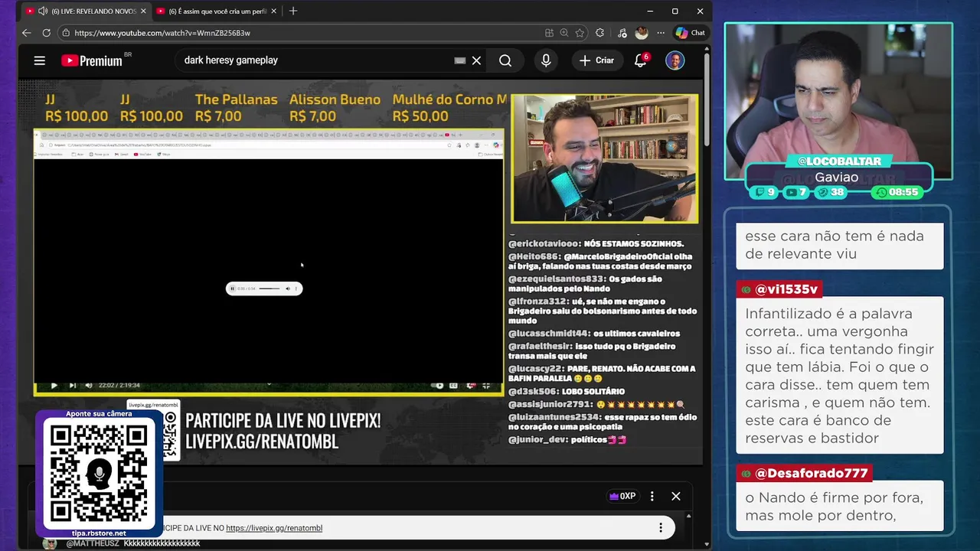Click the @Desaforado777 username in overlay chat
This screenshot has width=980, height=551.
pyautogui.click(x=812, y=474)
